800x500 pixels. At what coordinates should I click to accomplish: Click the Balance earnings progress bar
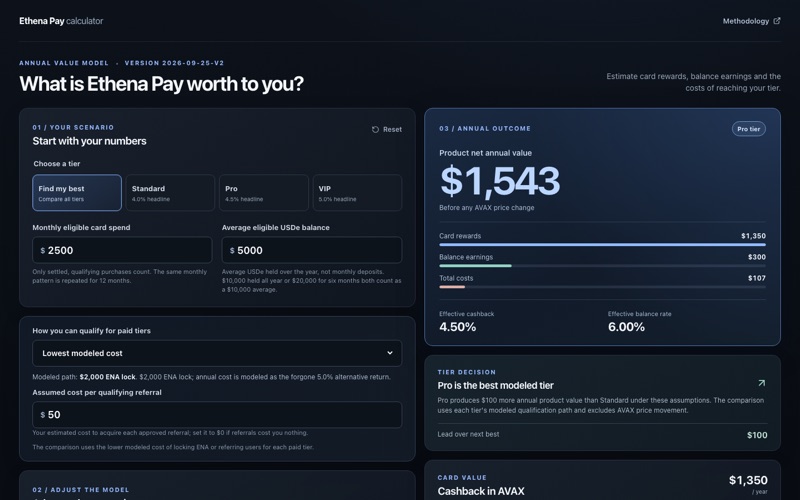[x=602, y=266]
